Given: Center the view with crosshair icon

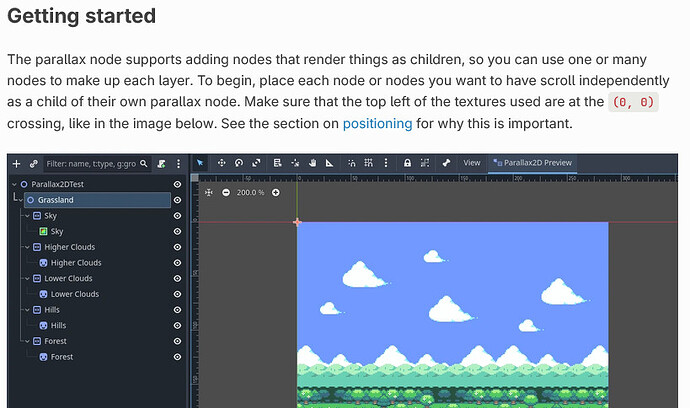Looking at the screenshot, I should pyautogui.click(x=209, y=192).
